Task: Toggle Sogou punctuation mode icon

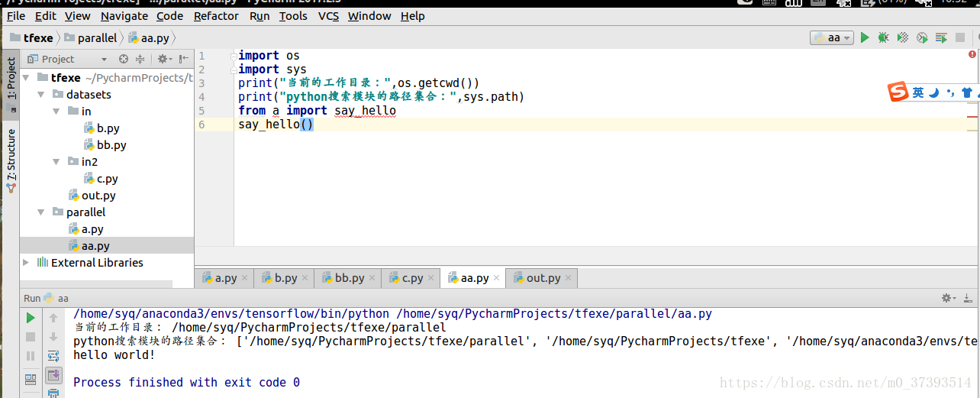Action: point(950,92)
